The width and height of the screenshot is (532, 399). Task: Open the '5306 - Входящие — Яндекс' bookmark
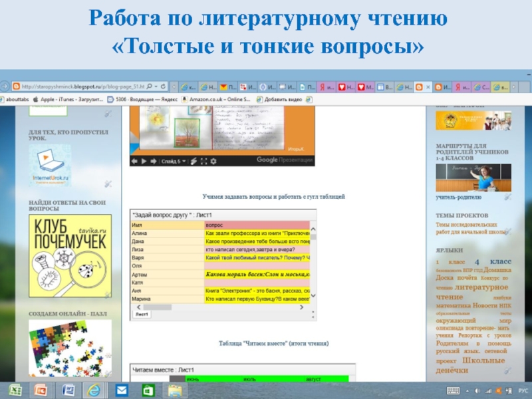point(142,99)
